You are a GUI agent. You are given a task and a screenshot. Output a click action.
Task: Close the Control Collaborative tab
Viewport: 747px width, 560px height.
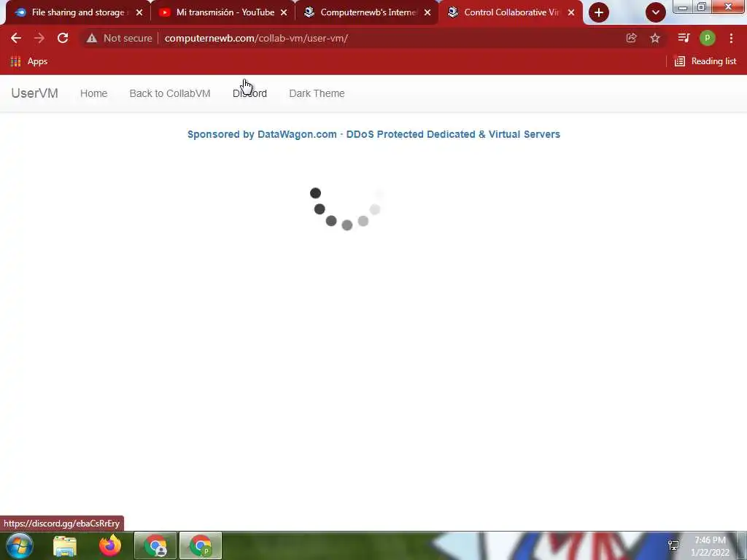[571, 12]
